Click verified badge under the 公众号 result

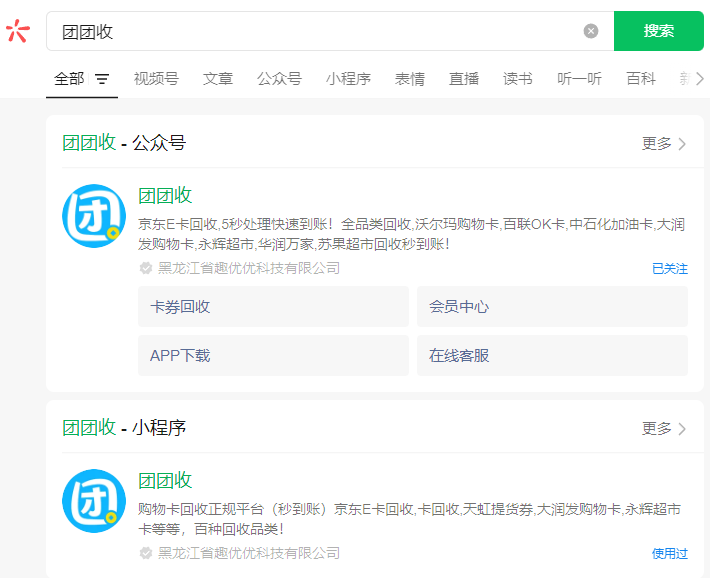(146, 268)
